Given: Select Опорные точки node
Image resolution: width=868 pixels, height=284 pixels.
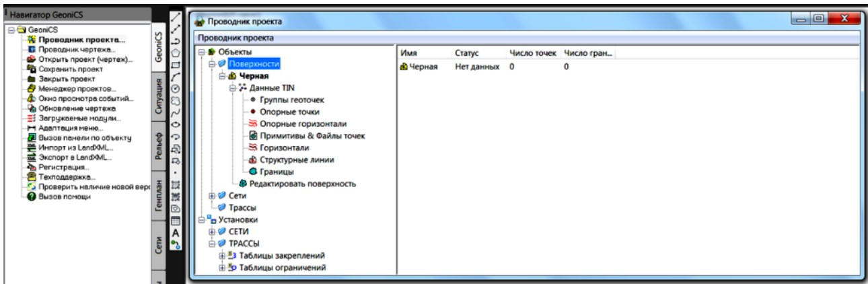Looking at the screenshot, I should (x=289, y=112).
